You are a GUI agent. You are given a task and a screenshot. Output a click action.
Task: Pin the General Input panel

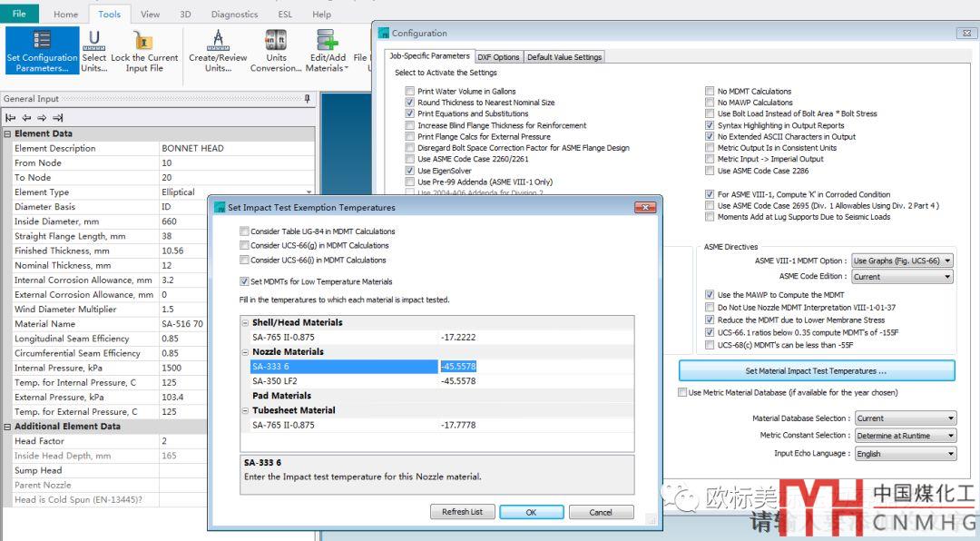click(308, 99)
